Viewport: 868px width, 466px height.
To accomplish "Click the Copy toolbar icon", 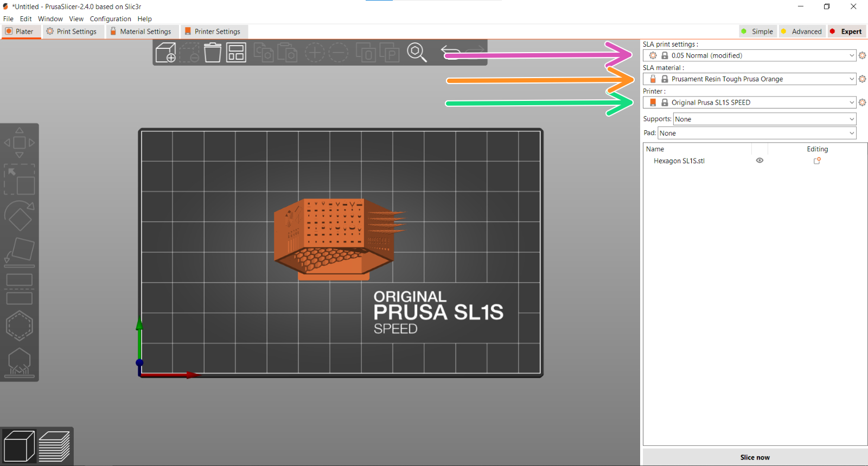I will tap(264, 53).
